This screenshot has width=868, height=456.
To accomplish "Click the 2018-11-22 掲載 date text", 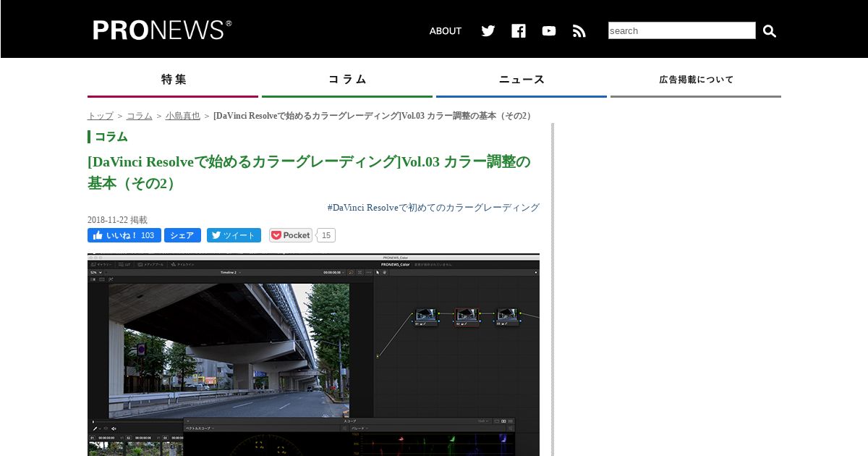I will click(x=117, y=220).
